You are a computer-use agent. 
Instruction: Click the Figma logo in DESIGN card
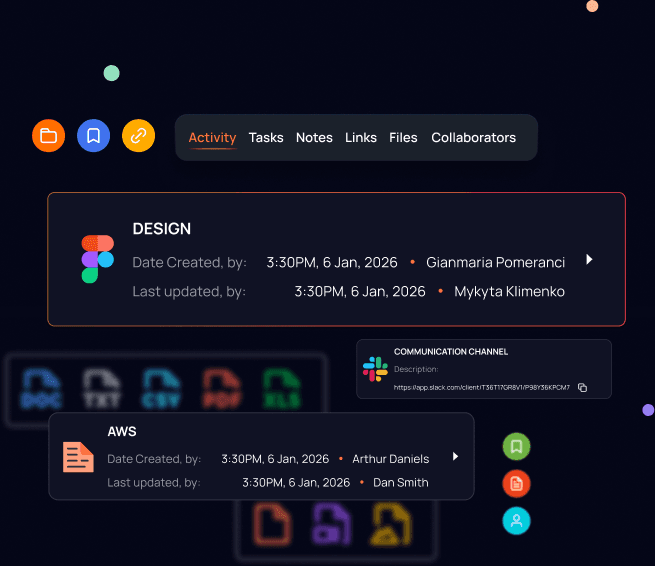[97, 259]
